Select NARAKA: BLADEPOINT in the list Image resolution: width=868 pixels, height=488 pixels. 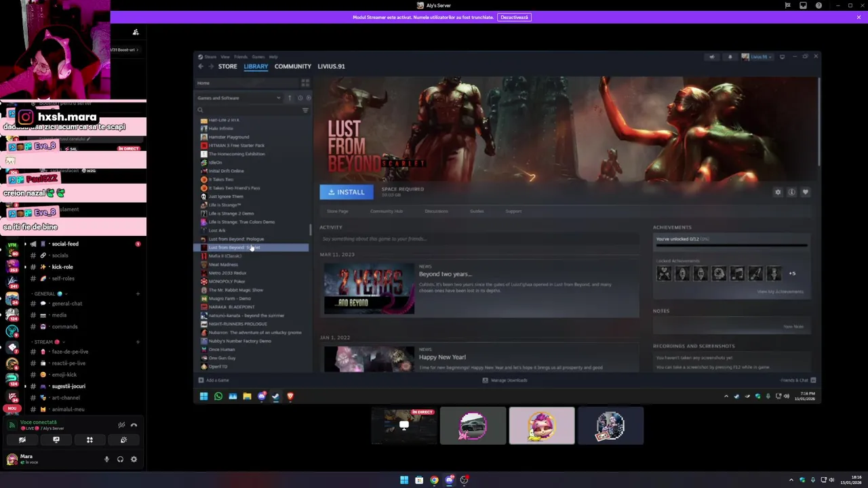coord(231,306)
